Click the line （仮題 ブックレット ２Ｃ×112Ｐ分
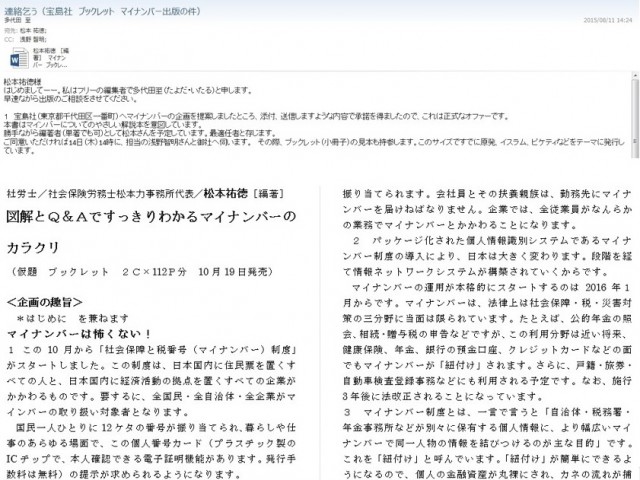This screenshot has width=640, height=480. point(141,271)
